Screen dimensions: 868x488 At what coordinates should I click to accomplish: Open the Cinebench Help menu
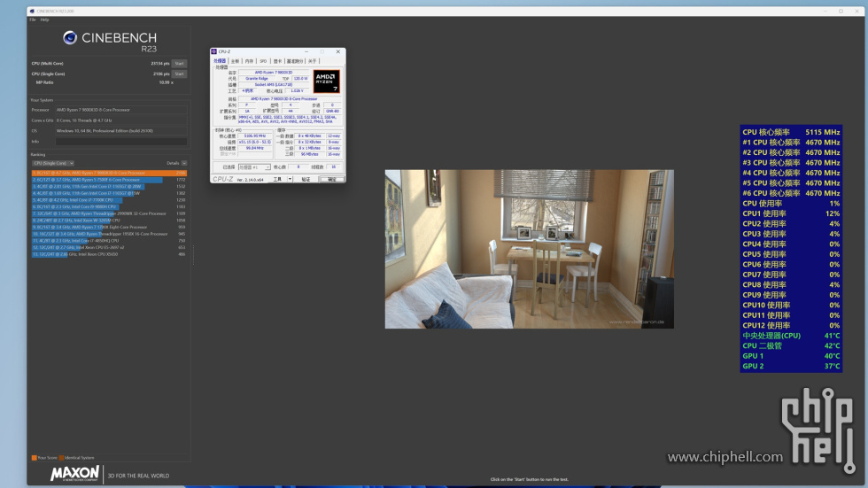pyautogui.click(x=45, y=19)
